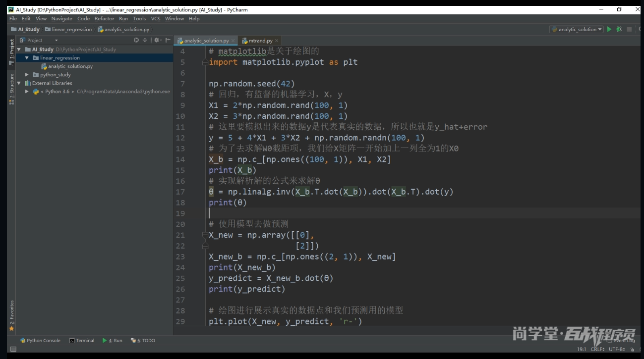Toggle the Structure side tool button
The image size is (644, 359).
11,89
